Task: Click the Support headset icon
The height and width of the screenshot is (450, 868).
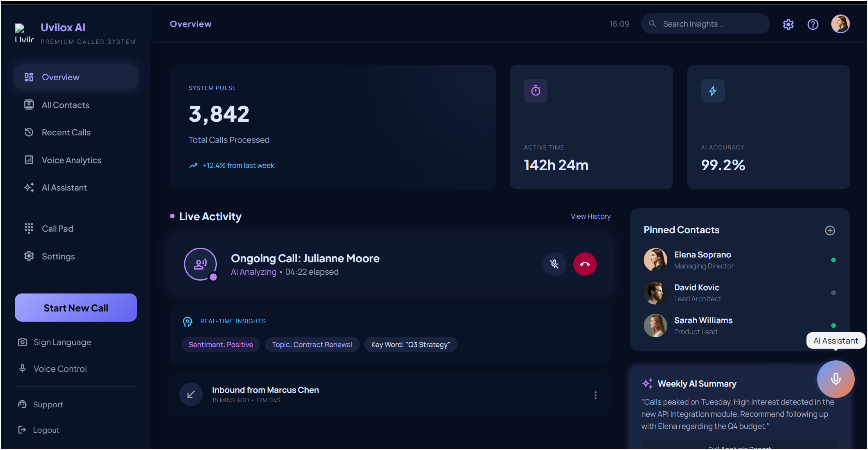Action: pos(22,404)
